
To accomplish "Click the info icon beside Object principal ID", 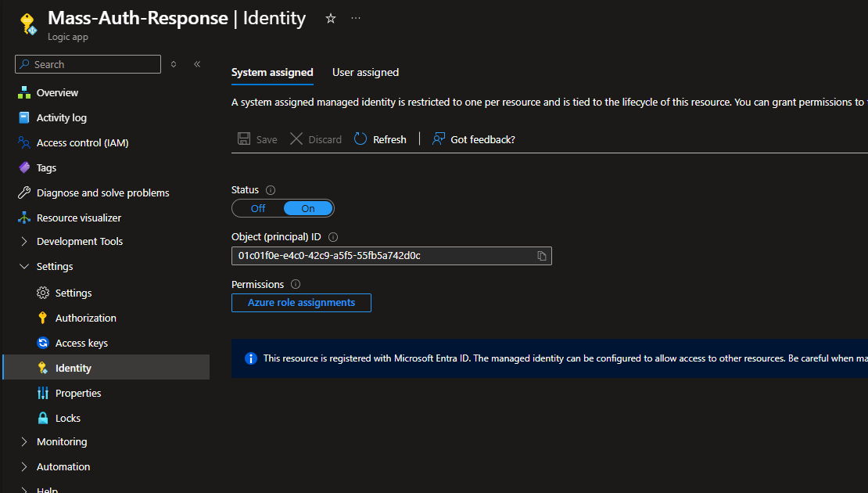I will point(333,237).
